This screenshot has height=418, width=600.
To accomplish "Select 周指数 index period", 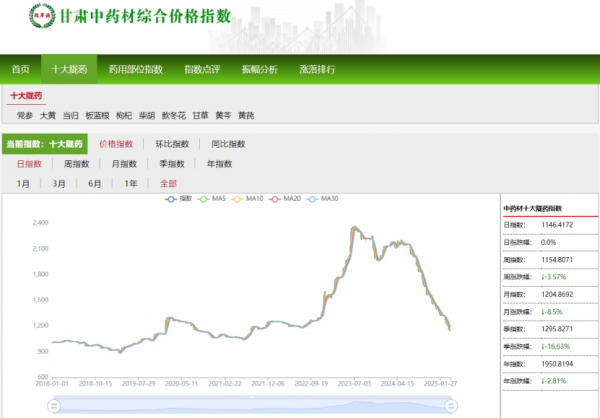I will pyautogui.click(x=76, y=164).
